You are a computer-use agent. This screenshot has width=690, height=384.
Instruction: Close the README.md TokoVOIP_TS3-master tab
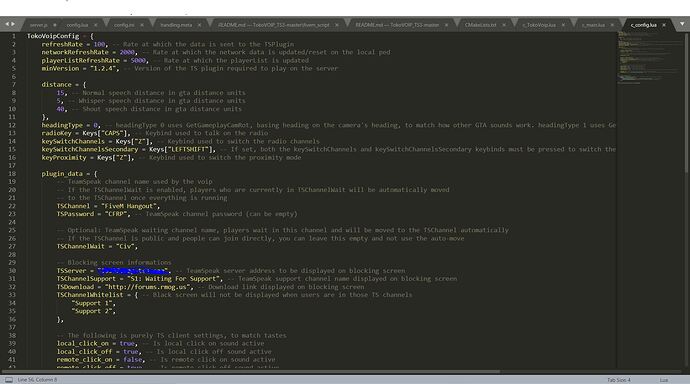(446, 25)
